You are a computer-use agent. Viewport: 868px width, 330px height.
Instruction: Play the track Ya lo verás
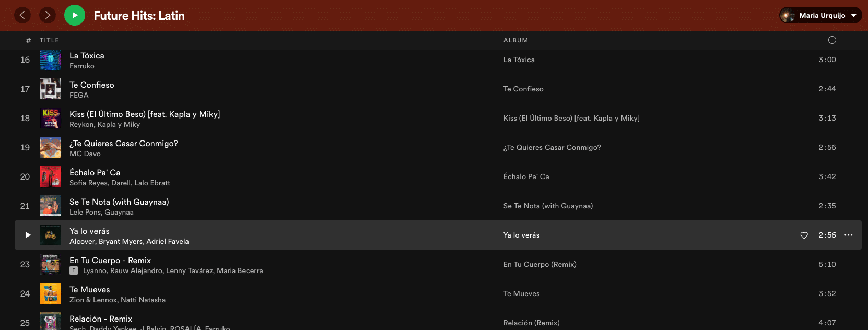coord(28,235)
